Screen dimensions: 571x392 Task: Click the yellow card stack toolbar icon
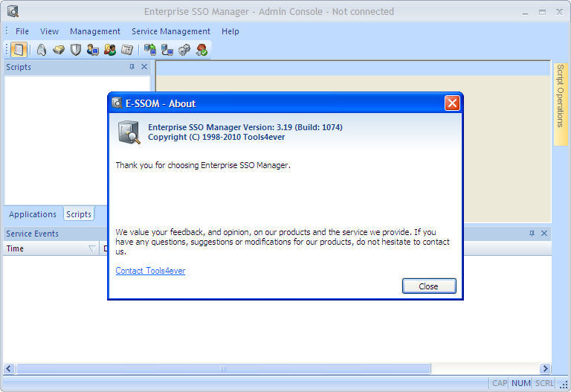point(59,50)
